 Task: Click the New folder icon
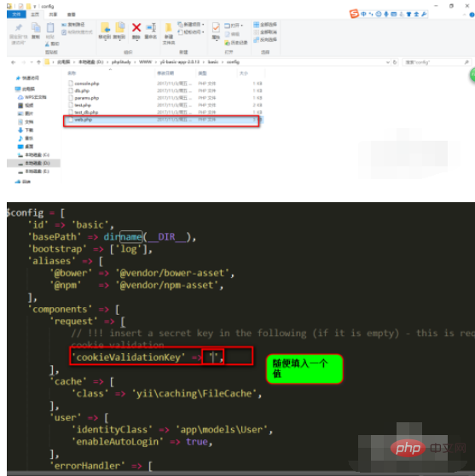click(x=169, y=28)
